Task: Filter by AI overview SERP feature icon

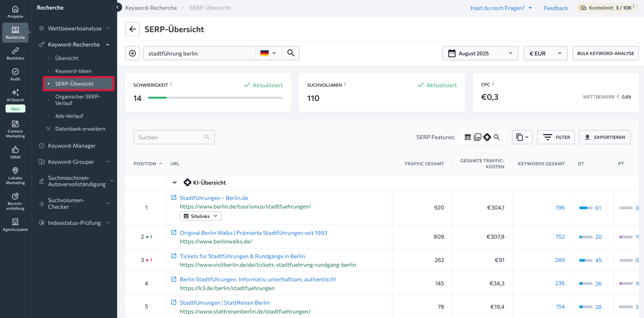Action: click(x=487, y=137)
